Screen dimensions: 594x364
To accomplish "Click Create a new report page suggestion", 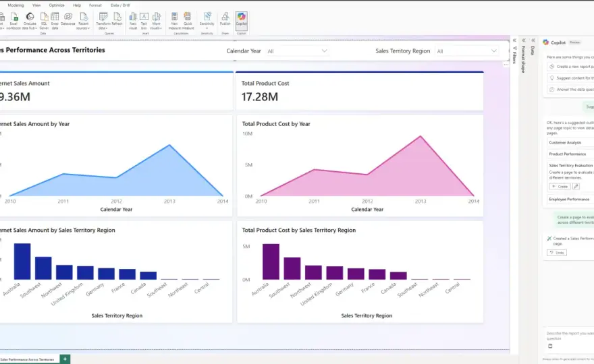I will pyautogui.click(x=570, y=67).
